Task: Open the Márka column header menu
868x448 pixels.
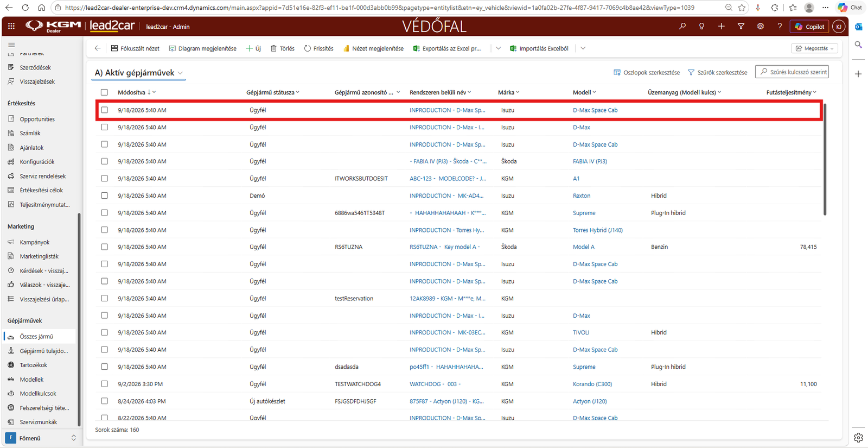Action: (x=508, y=92)
